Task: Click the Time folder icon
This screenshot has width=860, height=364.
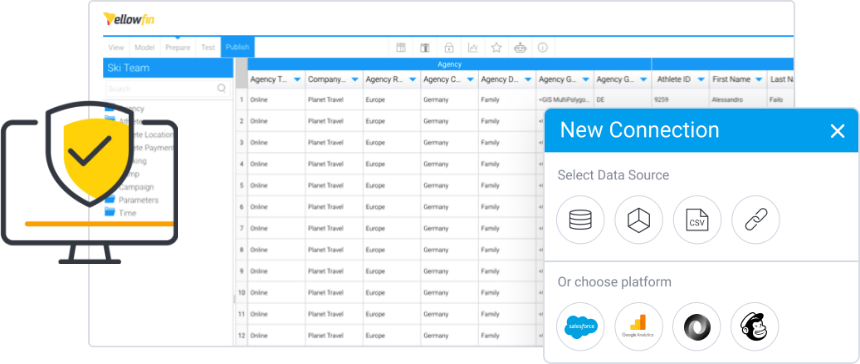Action: (x=110, y=213)
